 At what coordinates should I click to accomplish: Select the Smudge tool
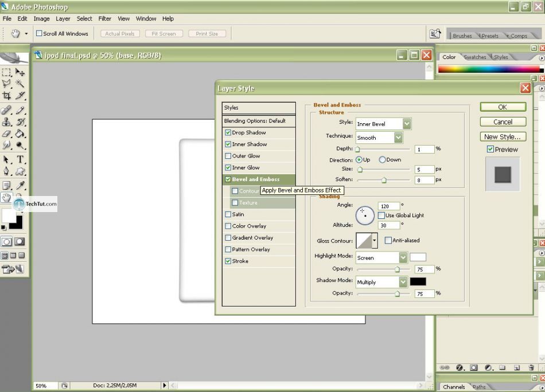click(x=6, y=145)
